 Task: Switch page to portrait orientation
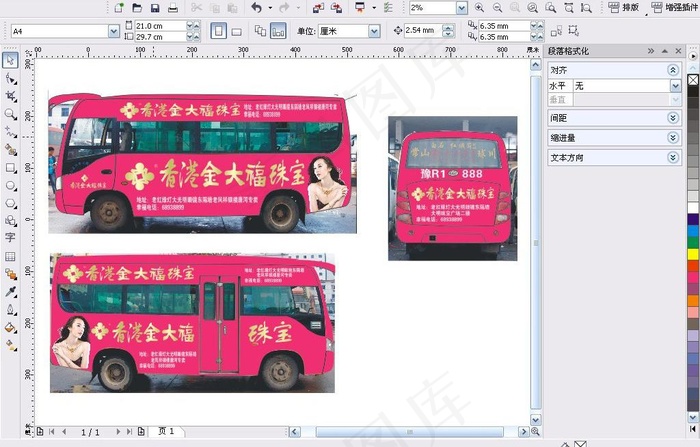tap(218, 31)
